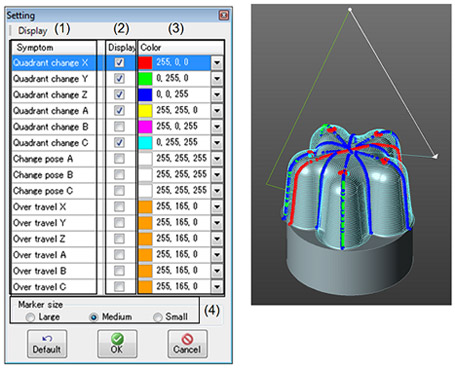Open color dropdown for Over travel A

(217, 254)
